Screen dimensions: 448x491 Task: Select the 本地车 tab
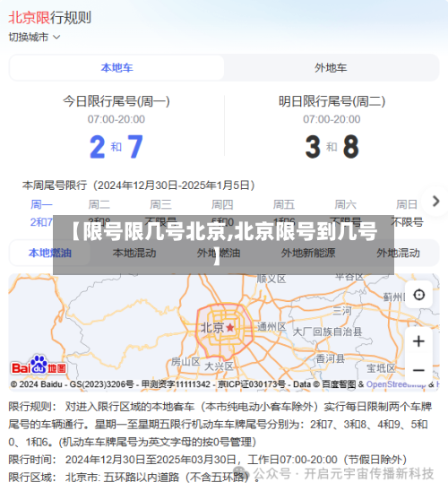pos(116,67)
